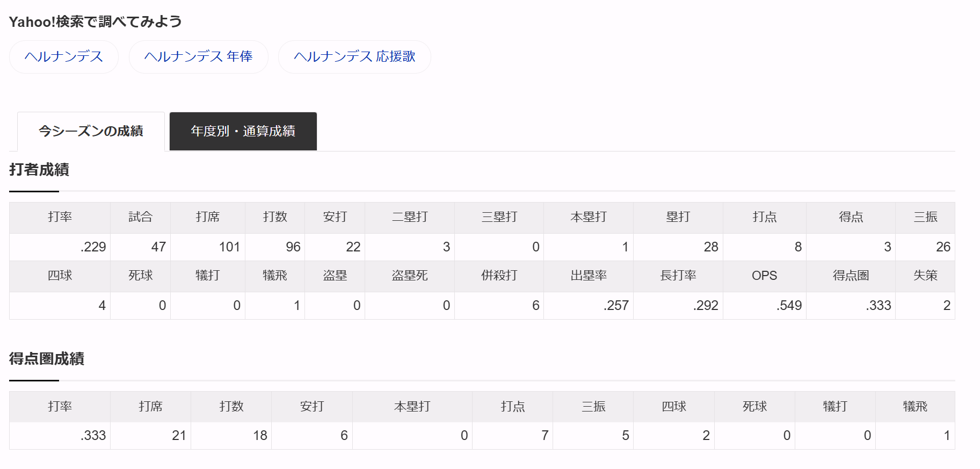This screenshot has width=980, height=469.
Task: Select the 得点圏 header in 打者成績 table
Action: coord(851,276)
